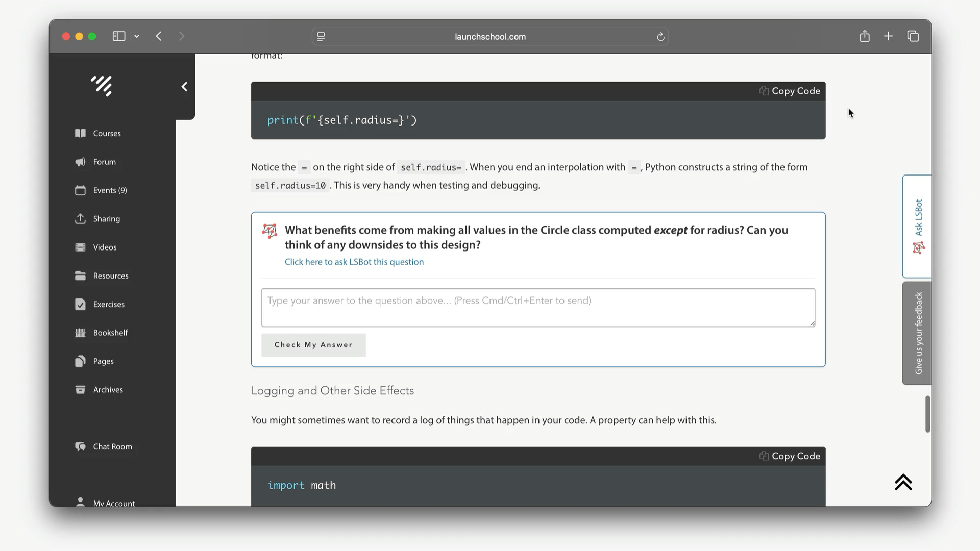
Task: Collapse the sidebar with the left chevron
Action: (x=185, y=87)
